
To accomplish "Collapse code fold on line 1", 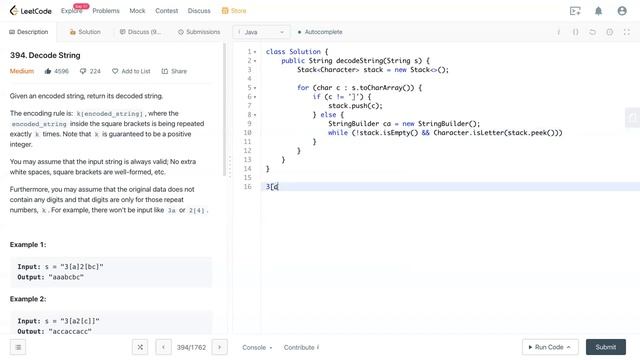I will [255, 52].
